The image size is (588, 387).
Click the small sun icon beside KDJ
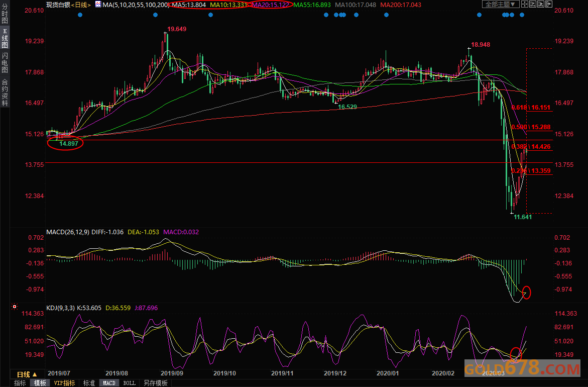[x=14, y=307]
